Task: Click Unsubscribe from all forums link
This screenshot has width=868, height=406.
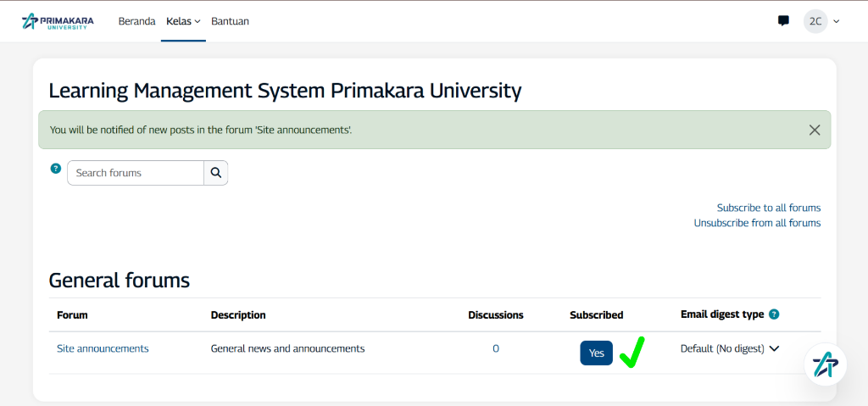Action: 757,223
